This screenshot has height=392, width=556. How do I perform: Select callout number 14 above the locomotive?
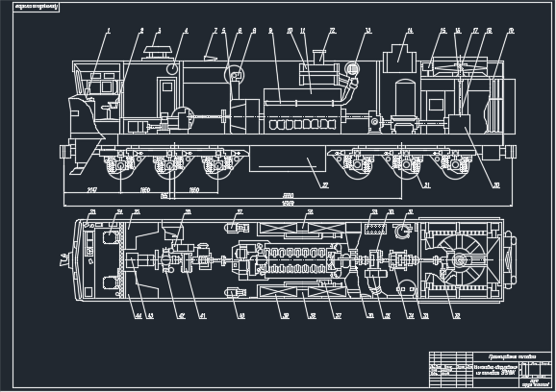click(x=410, y=31)
